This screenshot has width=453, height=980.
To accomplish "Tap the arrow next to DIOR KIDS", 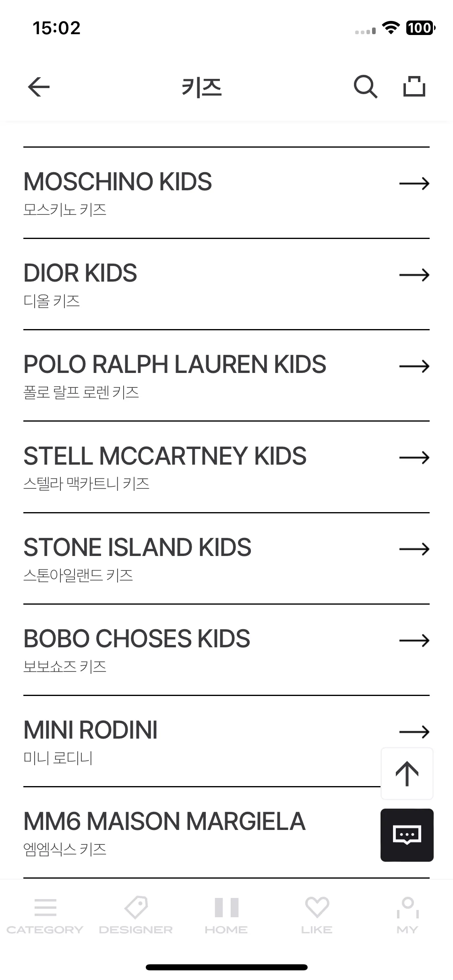I will (414, 275).
